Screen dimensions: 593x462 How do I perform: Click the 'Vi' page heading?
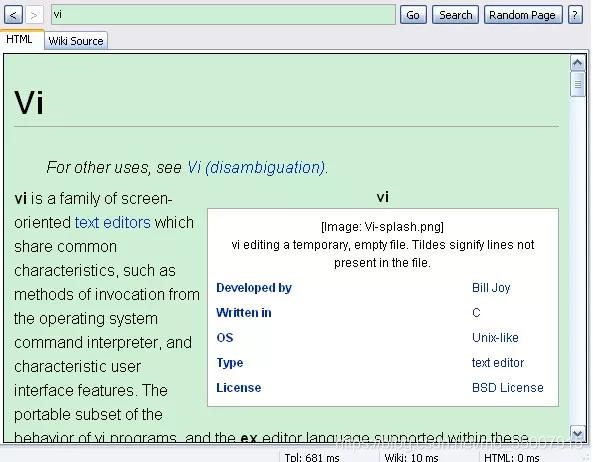(29, 102)
